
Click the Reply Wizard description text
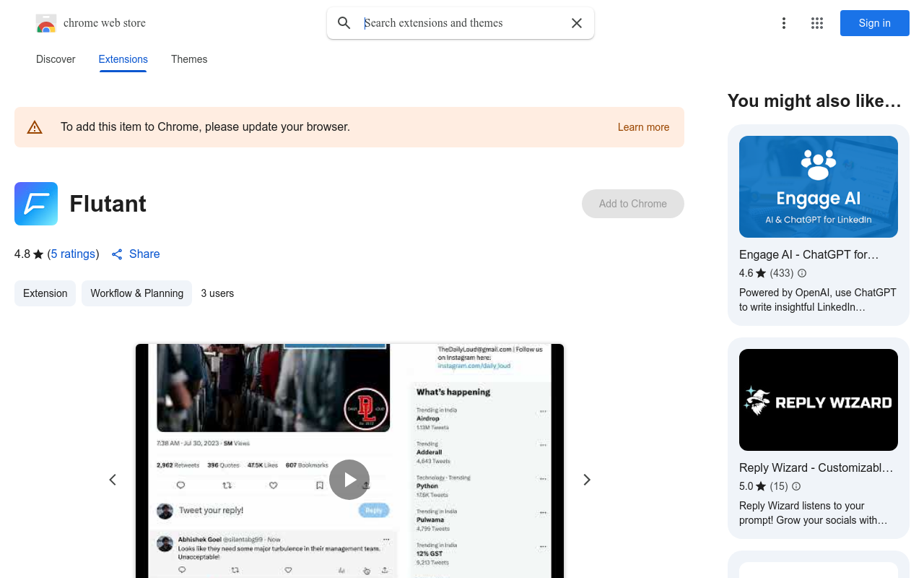click(x=813, y=513)
